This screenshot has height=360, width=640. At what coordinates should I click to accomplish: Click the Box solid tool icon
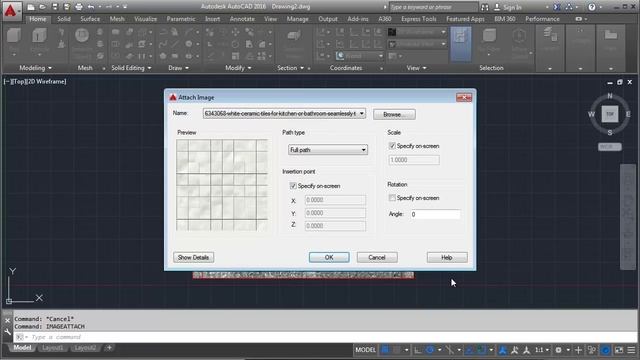[x=14, y=37]
